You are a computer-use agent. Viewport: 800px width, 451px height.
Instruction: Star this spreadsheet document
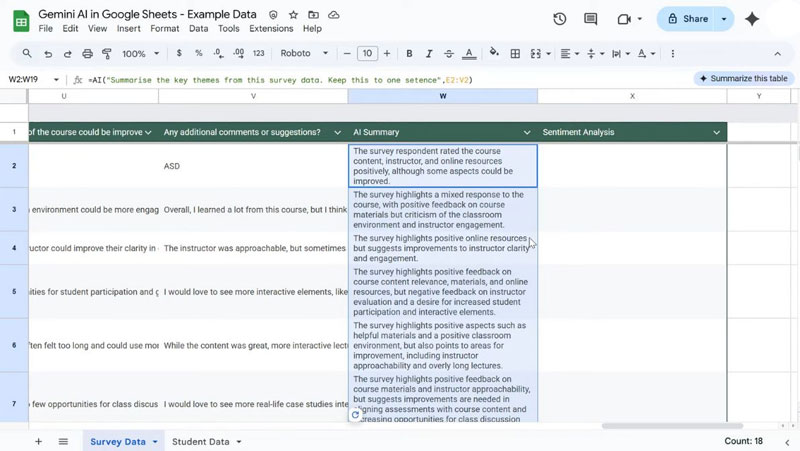point(293,16)
